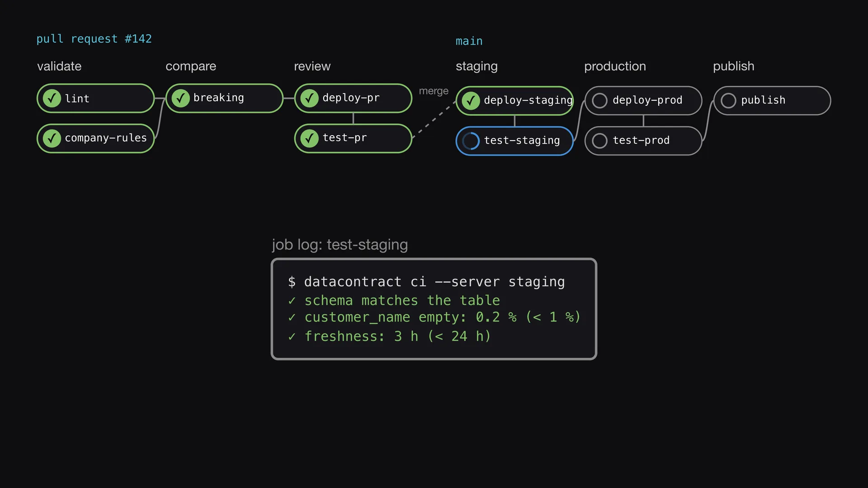This screenshot has width=868, height=488.
Task: Click the 'validate' stage heading
Action: pyautogui.click(x=59, y=66)
